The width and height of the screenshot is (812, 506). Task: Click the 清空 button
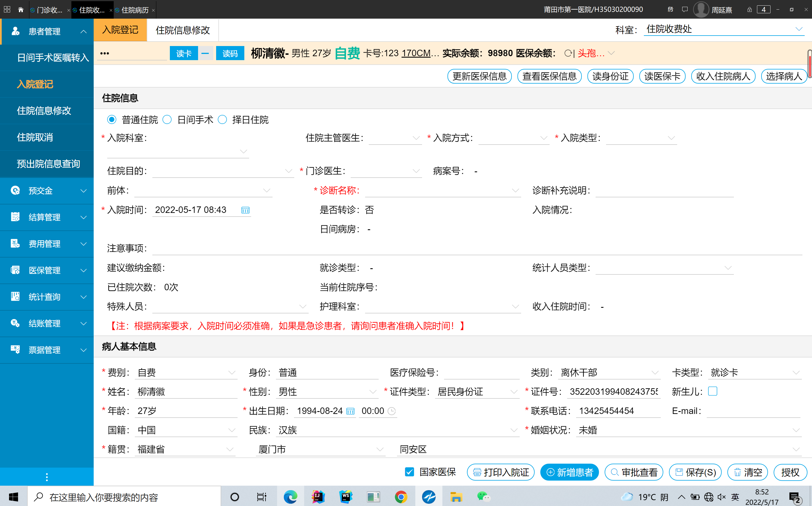tap(747, 472)
